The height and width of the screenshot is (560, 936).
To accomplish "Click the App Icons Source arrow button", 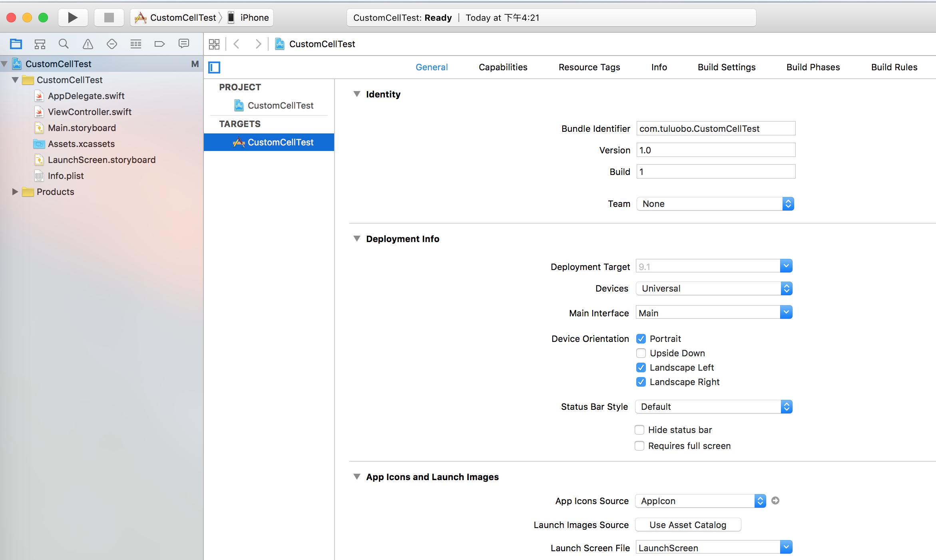I will [775, 500].
